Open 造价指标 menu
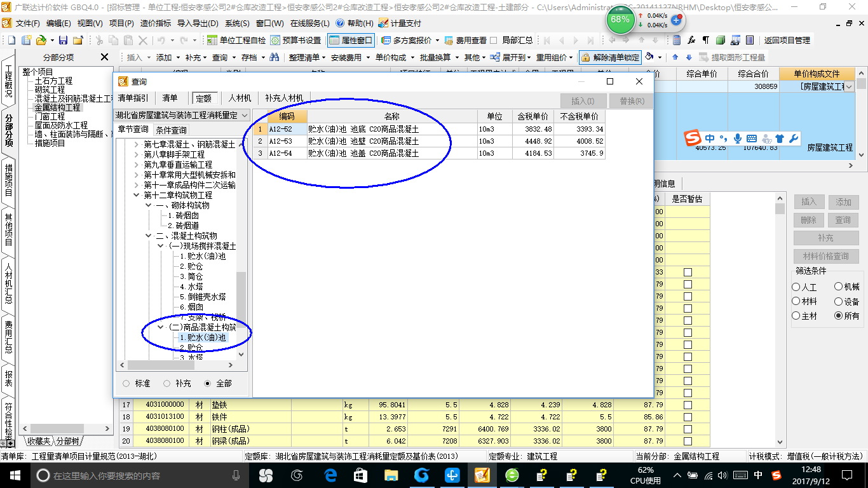 click(x=156, y=23)
